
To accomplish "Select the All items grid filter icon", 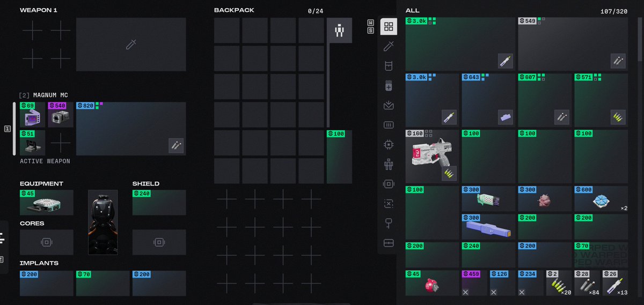I will [389, 27].
